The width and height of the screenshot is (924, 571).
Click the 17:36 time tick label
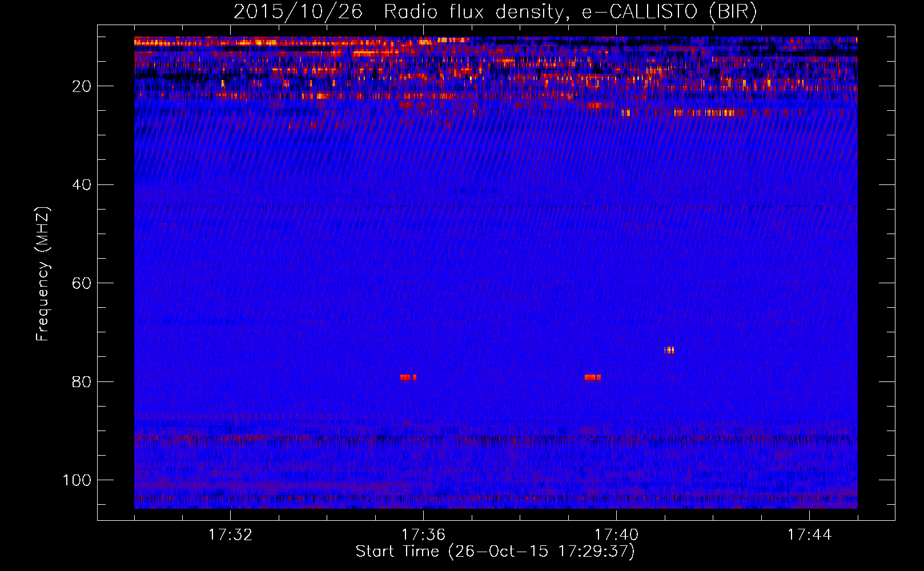point(423,535)
